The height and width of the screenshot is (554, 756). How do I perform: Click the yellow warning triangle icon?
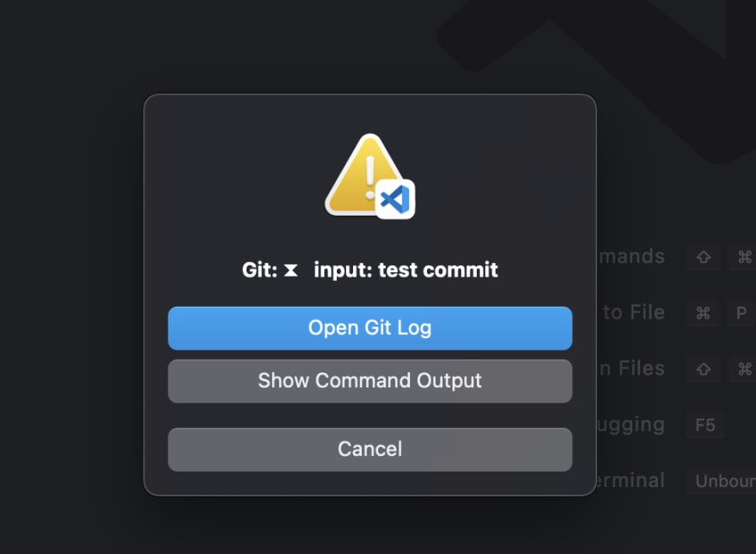[365, 169]
